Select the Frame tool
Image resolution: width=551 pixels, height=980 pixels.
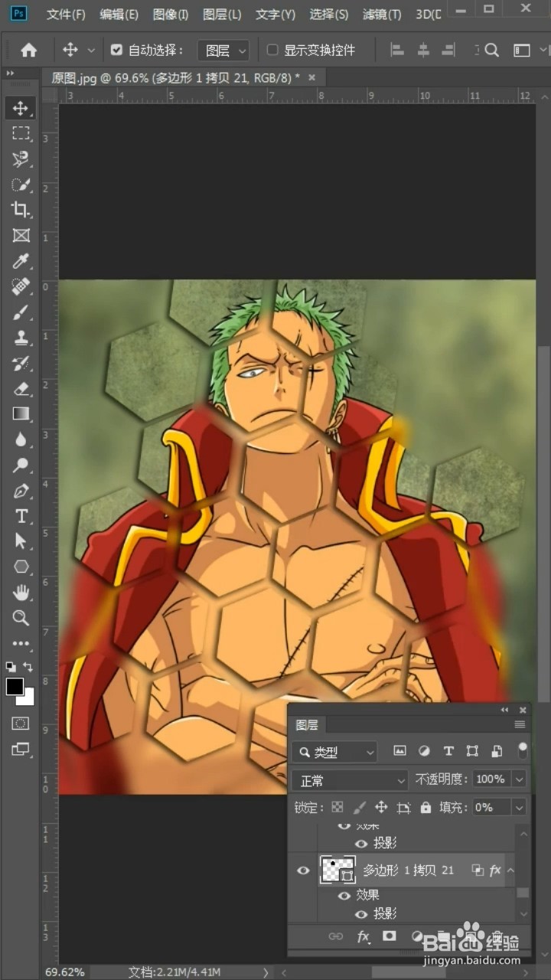[21, 235]
